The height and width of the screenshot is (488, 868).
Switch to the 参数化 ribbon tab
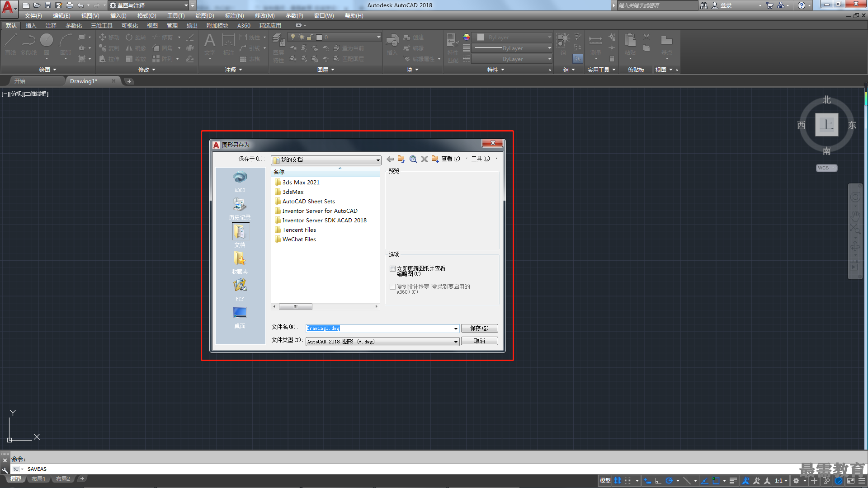74,26
